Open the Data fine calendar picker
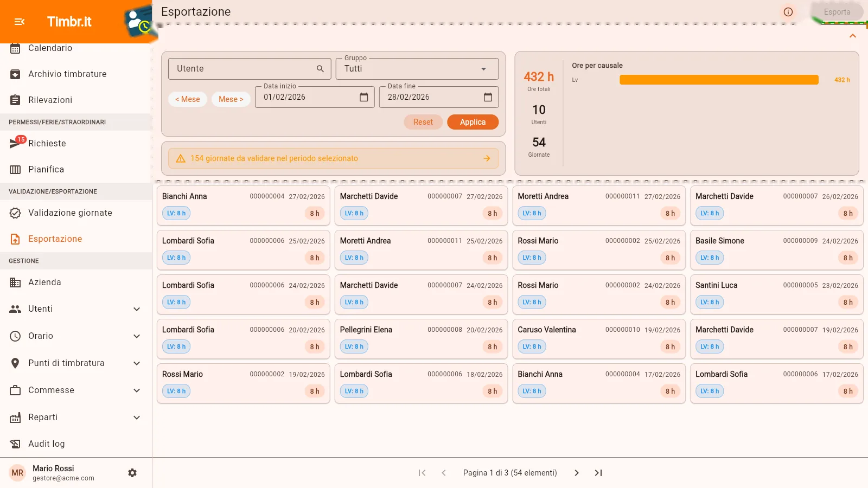 coord(488,97)
